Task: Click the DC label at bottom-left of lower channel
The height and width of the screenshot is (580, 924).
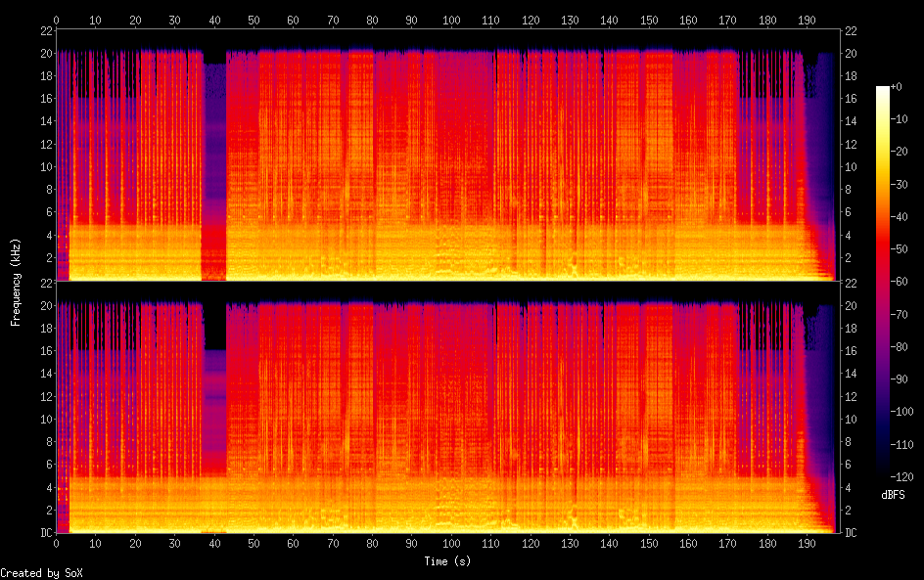Action: (x=44, y=533)
